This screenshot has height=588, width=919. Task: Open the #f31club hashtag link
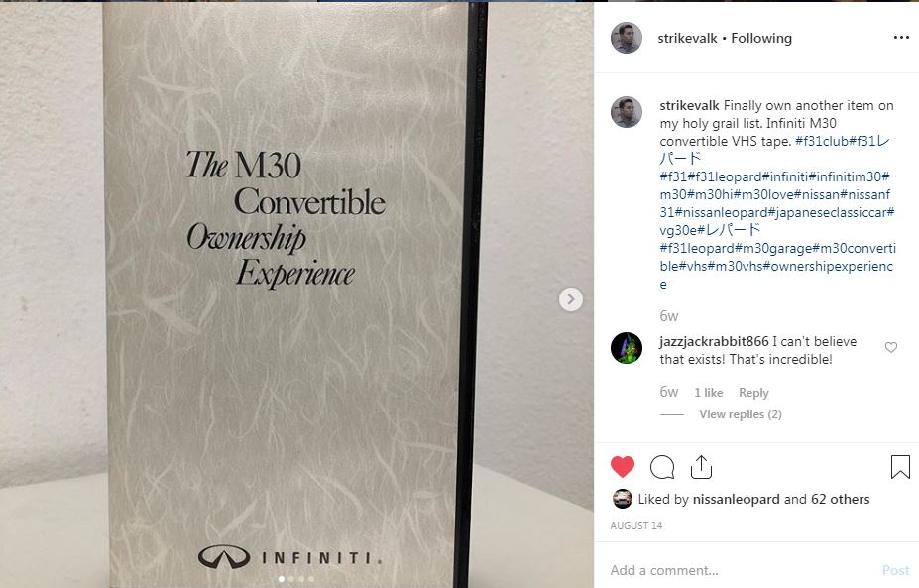pos(822,141)
